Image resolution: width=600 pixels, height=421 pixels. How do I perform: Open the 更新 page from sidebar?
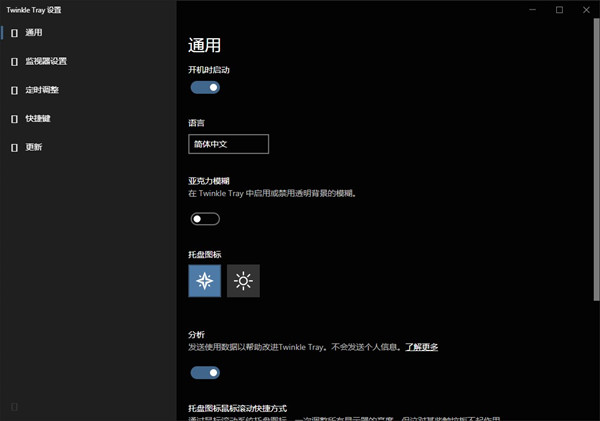[34, 148]
